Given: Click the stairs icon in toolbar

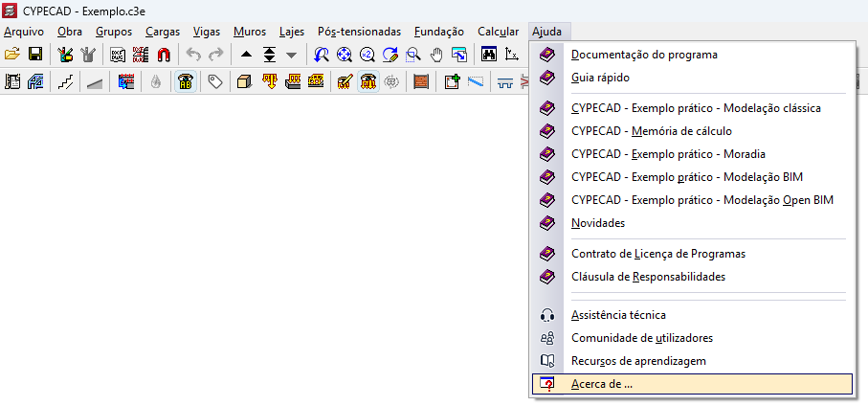Looking at the screenshot, I should click(x=65, y=82).
